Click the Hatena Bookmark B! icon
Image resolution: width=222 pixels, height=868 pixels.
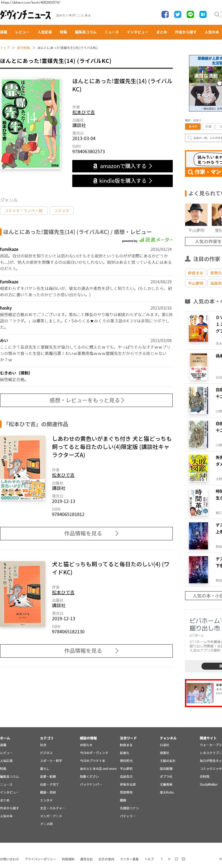point(203,14)
